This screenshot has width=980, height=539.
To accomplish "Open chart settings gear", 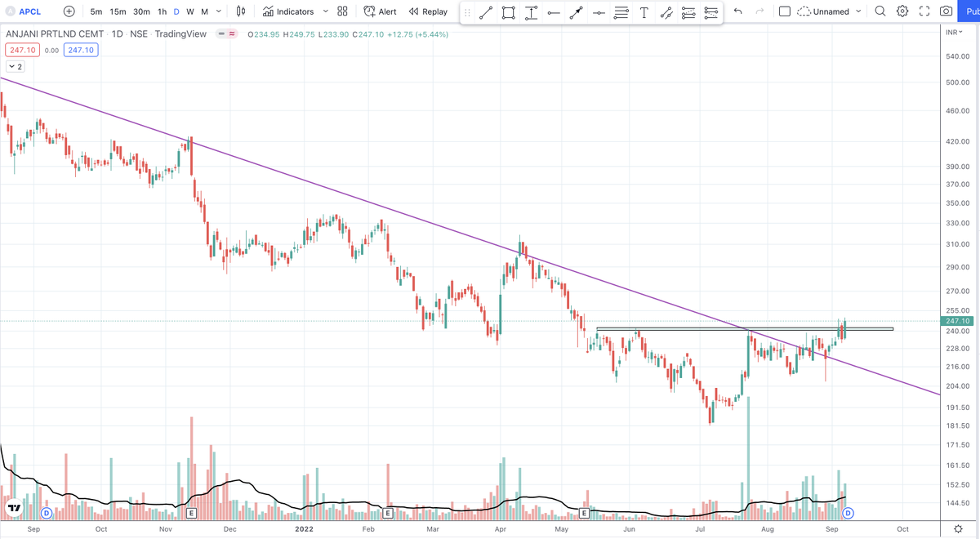I will [902, 11].
